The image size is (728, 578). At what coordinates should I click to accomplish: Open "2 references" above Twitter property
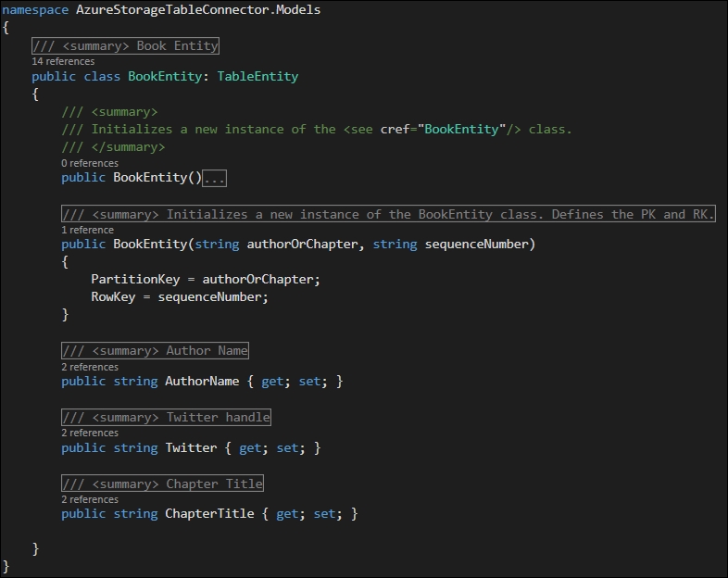point(90,433)
